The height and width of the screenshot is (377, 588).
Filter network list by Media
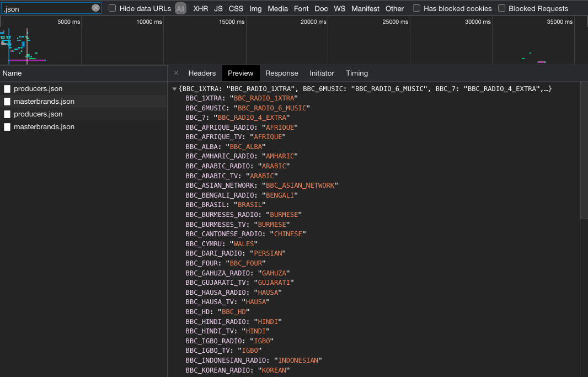[278, 9]
